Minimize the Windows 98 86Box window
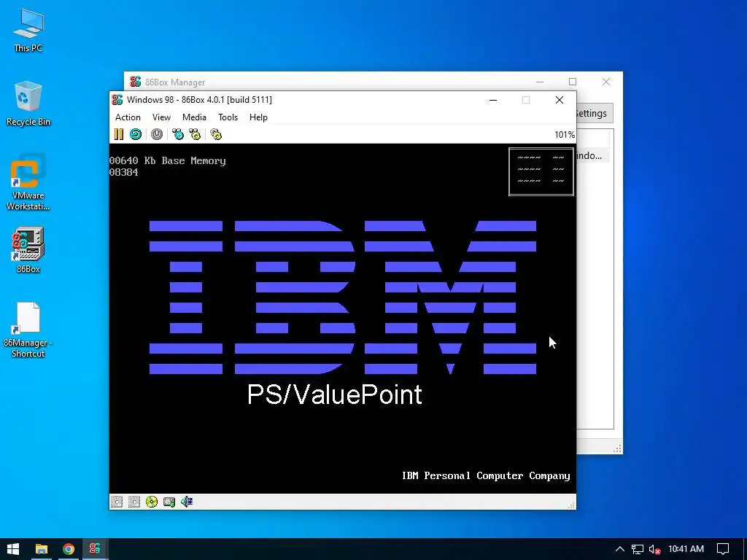 pyautogui.click(x=493, y=100)
